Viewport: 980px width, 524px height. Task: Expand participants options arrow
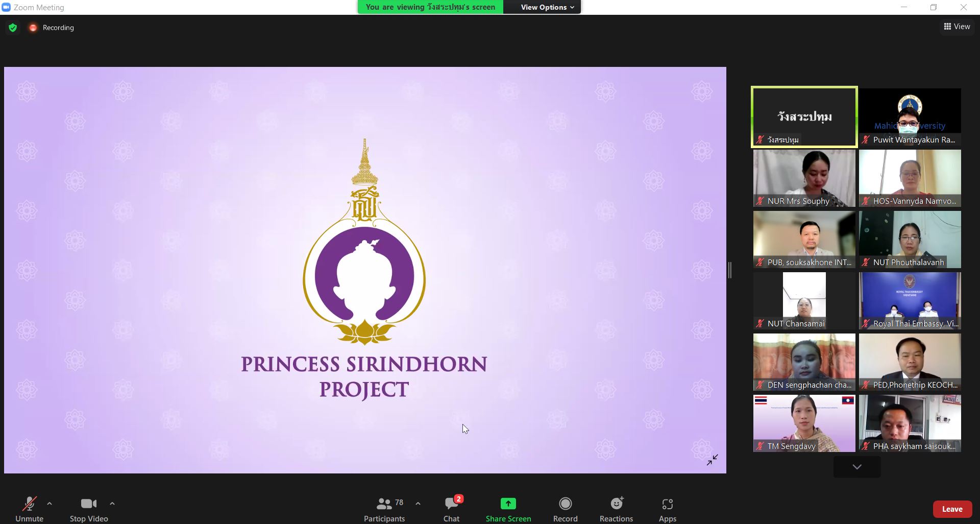(x=418, y=504)
